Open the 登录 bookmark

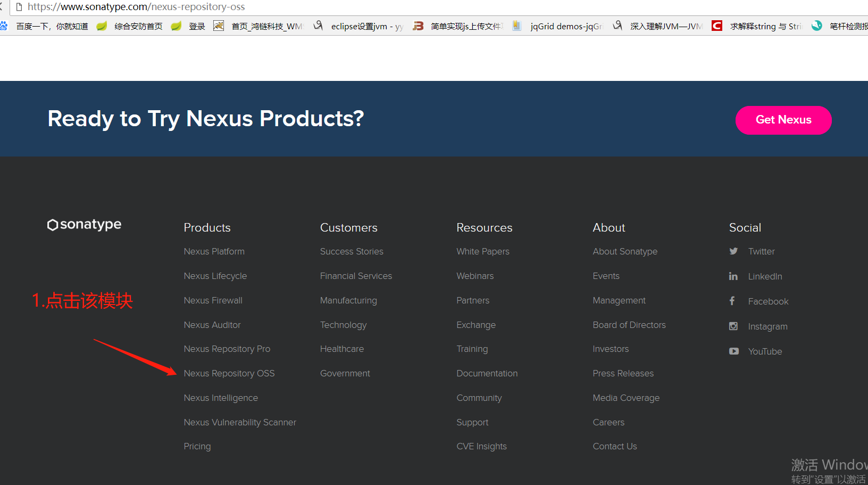coord(188,26)
